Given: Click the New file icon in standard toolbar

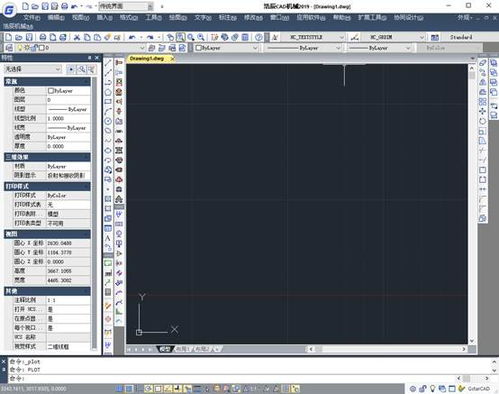Looking at the screenshot, I should click(9, 37).
